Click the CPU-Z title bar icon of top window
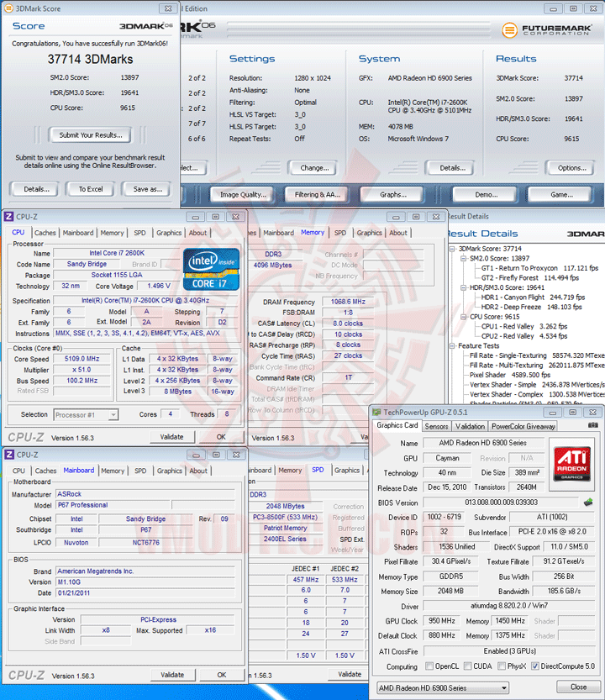This screenshot has height=700, width=605. click(x=9, y=217)
